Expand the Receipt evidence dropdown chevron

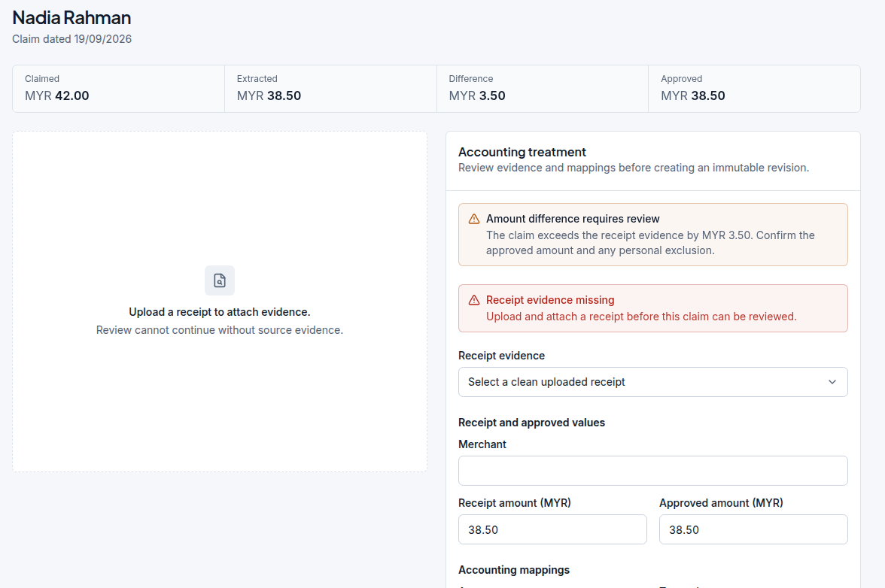(832, 382)
